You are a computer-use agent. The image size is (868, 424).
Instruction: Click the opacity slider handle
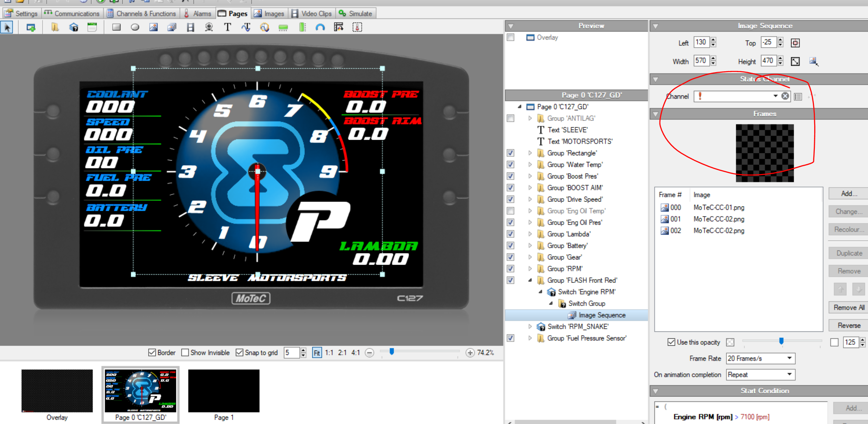[781, 341]
